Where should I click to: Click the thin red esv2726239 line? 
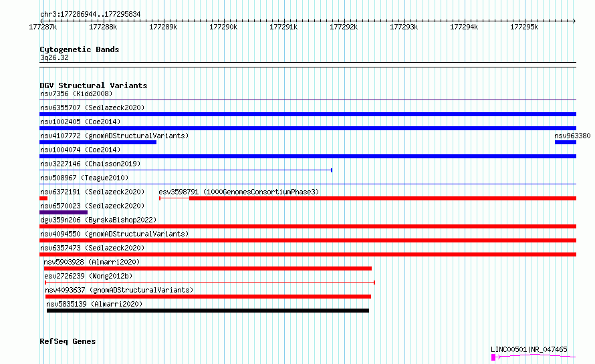pyautogui.click(x=210, y=283)
